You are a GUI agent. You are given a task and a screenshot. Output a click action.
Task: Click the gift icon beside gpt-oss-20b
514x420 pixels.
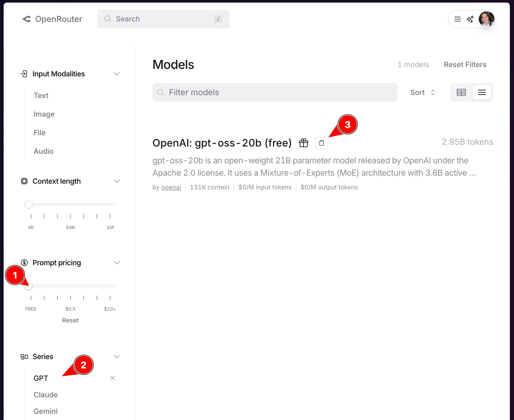304,143
